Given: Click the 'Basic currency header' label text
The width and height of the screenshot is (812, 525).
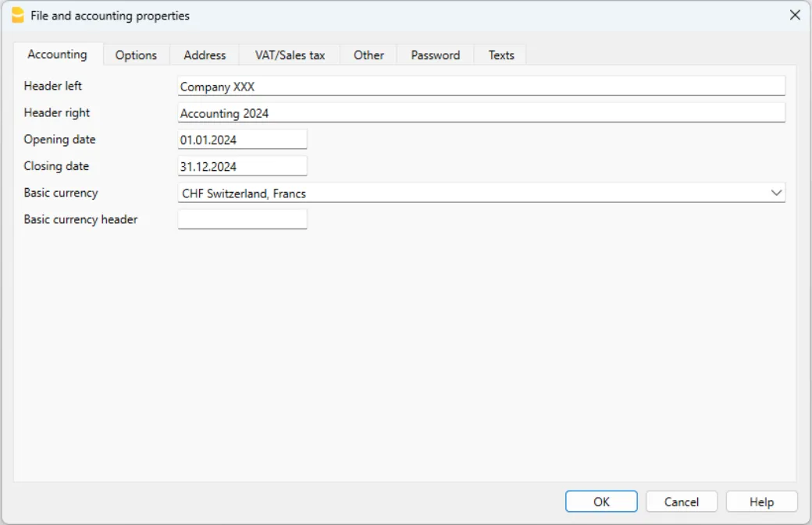Looking at the screenshot, I should tap(80, 219).
